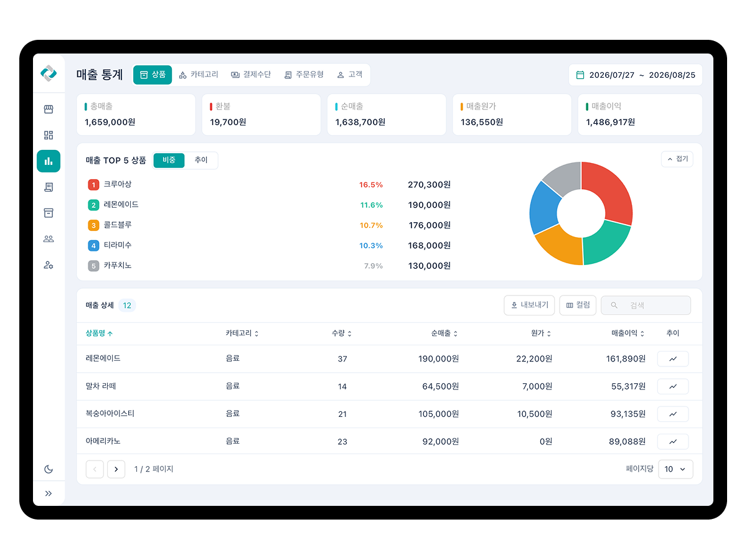Screen dimensions: 747x560
Task: Collapse the TOP 5 panel with 접기
Action: pos(677,159)
